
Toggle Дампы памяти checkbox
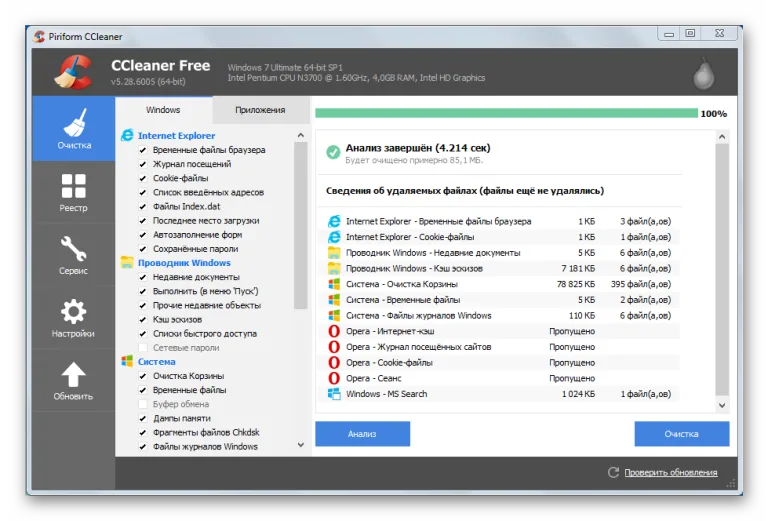click(x=143, y=418)
